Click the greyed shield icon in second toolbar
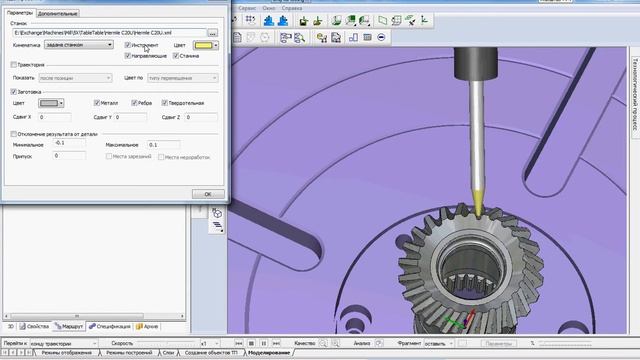This screenshot has width=640, height=360. (251, 38)
